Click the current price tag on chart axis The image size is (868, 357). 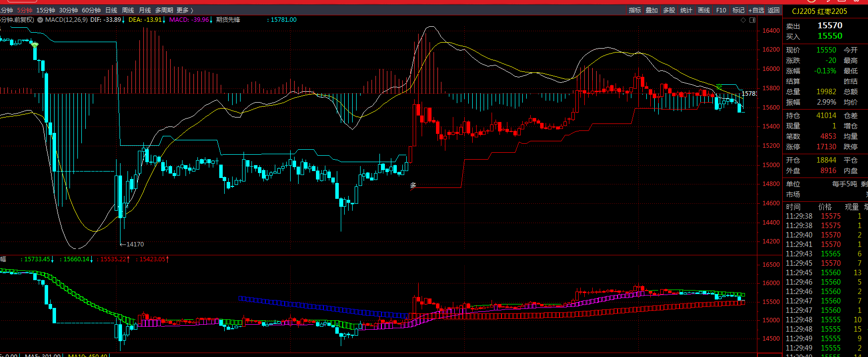pyautogui.click(x=748, y=94)
